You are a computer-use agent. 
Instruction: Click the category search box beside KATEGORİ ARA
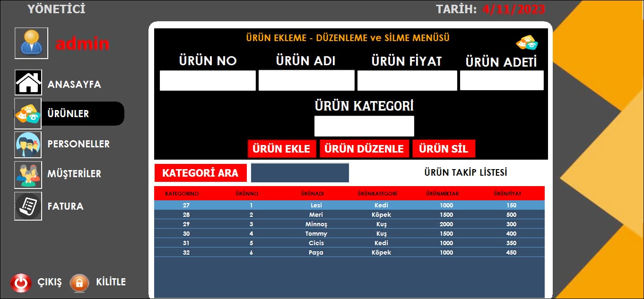pos(300,173)
